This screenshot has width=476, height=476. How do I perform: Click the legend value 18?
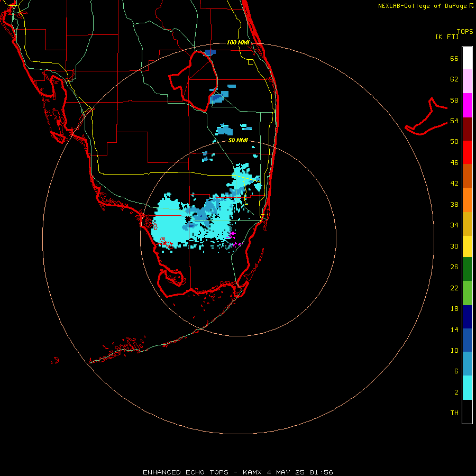click(454, 309)
